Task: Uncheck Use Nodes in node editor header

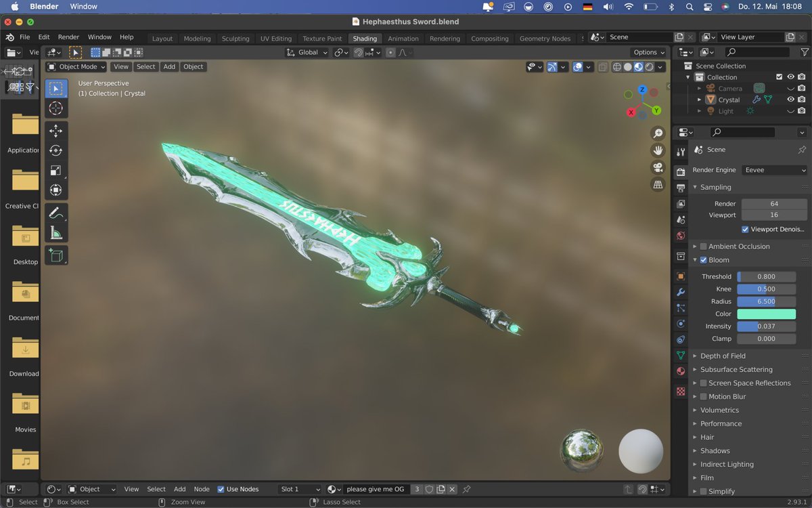Action: tap(221, 489)
